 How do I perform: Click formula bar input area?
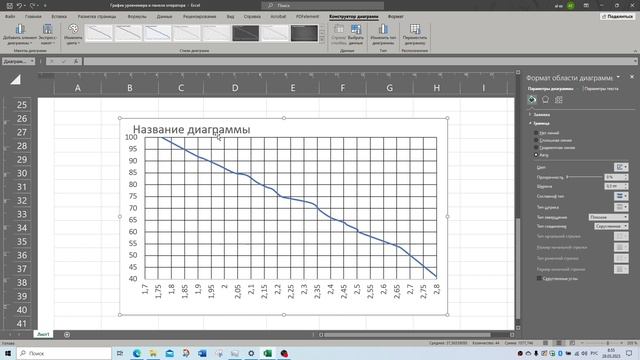pyautogui.click(x=359, y=61)
